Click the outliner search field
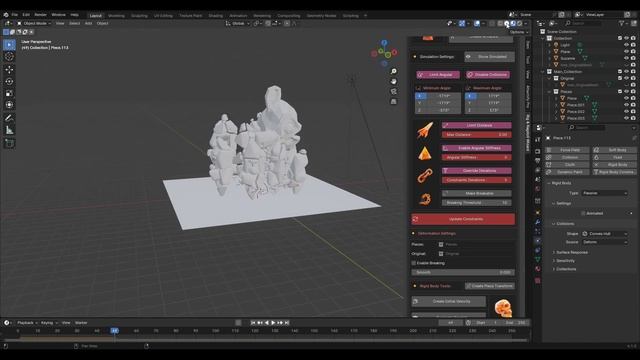The height and width of the screenshot is (360, 640). click(584, 23)
